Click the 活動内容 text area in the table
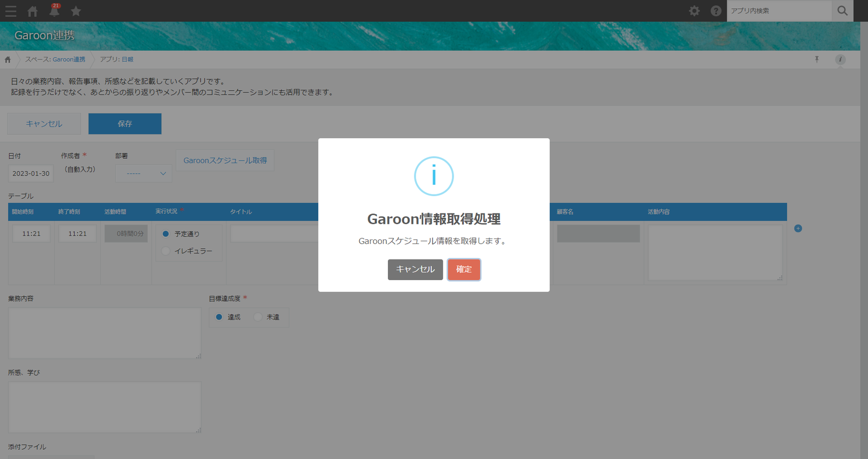868x459 pixels. coord(715,253)
